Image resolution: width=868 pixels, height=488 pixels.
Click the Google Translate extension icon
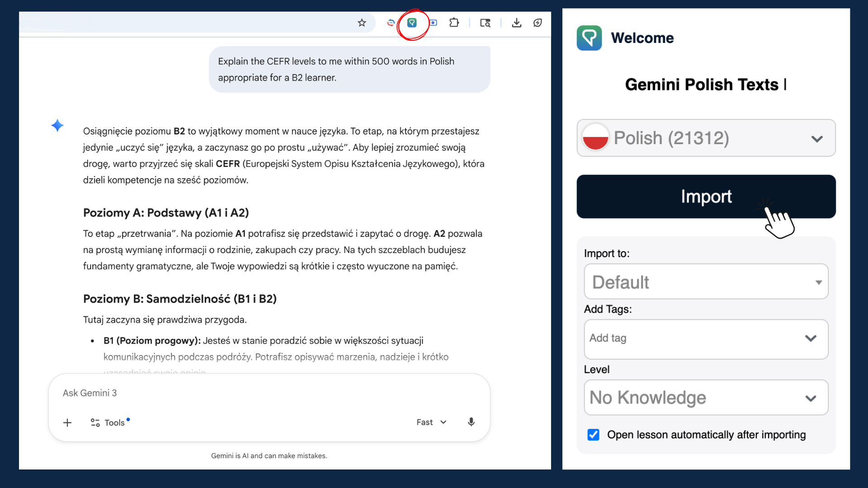pos(391,23)
